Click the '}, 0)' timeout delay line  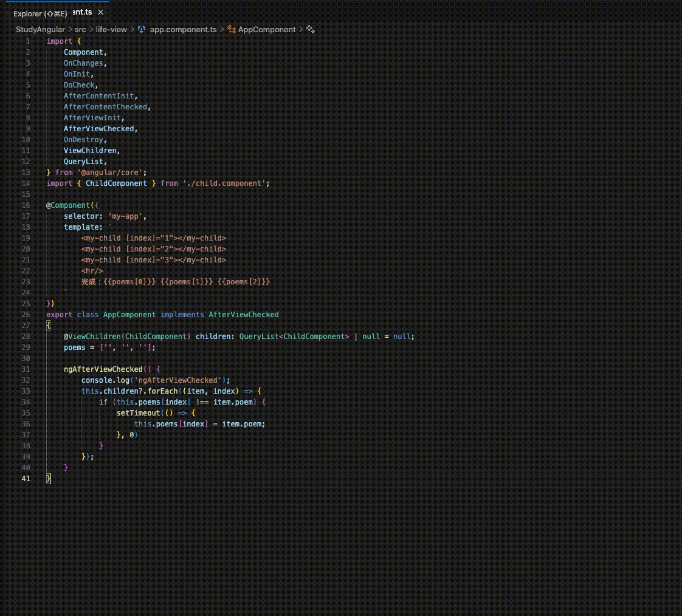pos(127,435)
